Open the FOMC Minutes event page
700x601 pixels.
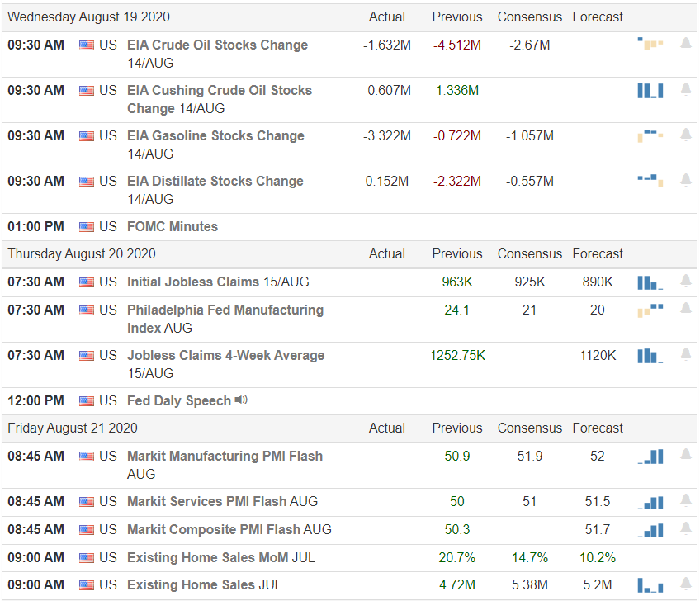(172, 226)
